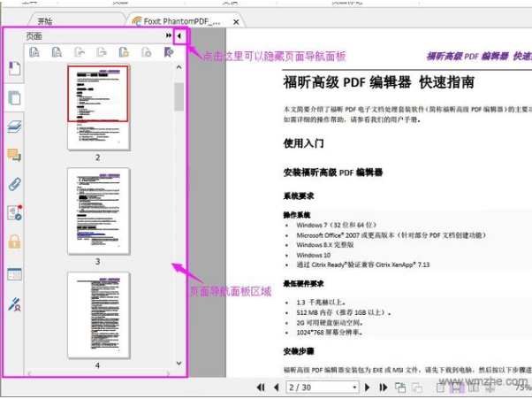Click previous view icon in status bar
The image size is (532, 399).
pyautogui.click(x=400, y=387)
